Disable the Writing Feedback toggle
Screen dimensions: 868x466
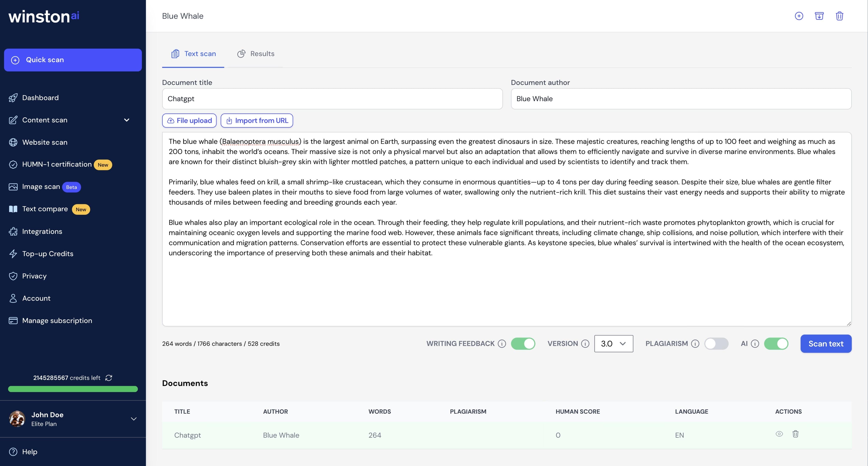(x=523, y=344)
